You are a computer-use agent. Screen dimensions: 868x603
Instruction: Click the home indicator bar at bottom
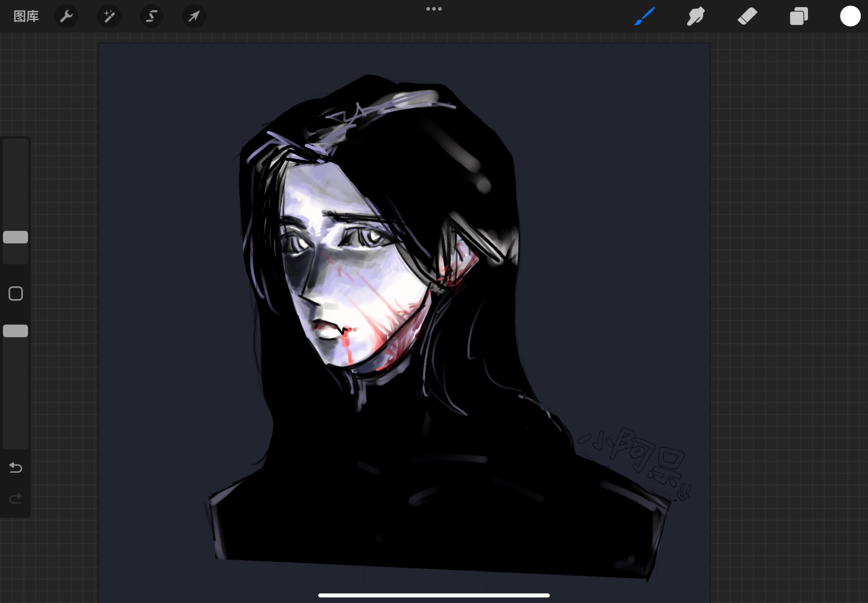434,595
